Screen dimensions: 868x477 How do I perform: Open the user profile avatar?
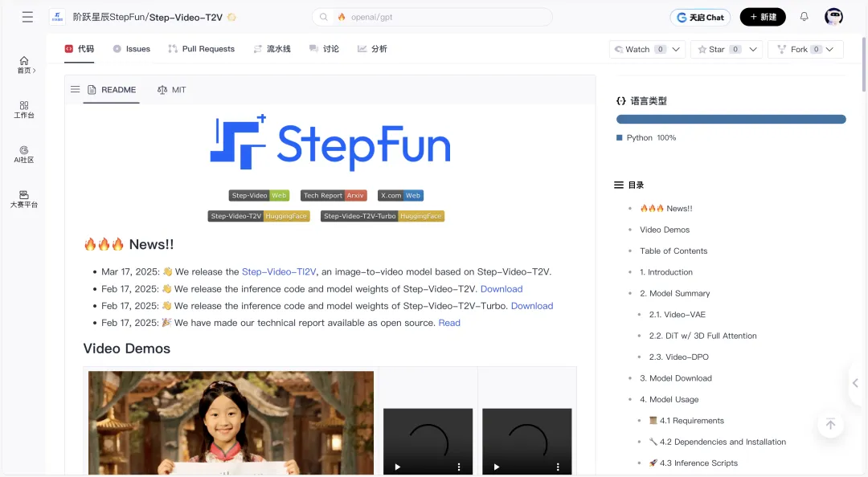(833, 17)
